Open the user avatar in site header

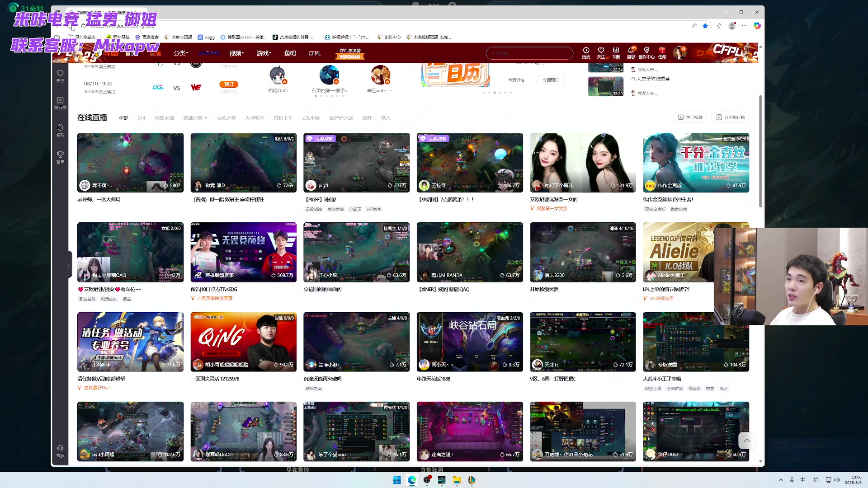click(679, 53)
